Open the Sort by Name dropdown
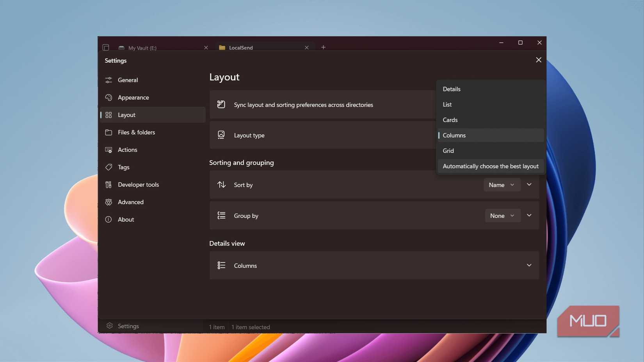The width and height of the screenshot is (644, 362). coord(502,185)
